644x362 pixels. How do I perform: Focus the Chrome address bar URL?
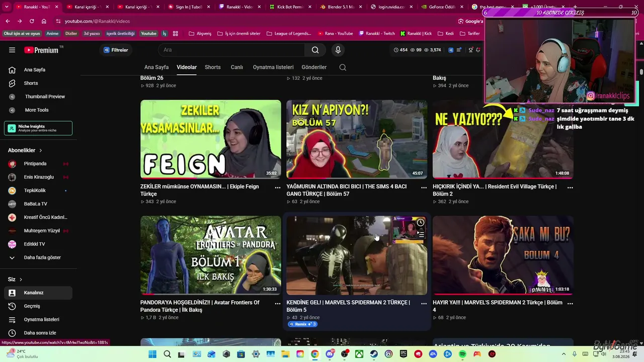(x=97, y=21)
